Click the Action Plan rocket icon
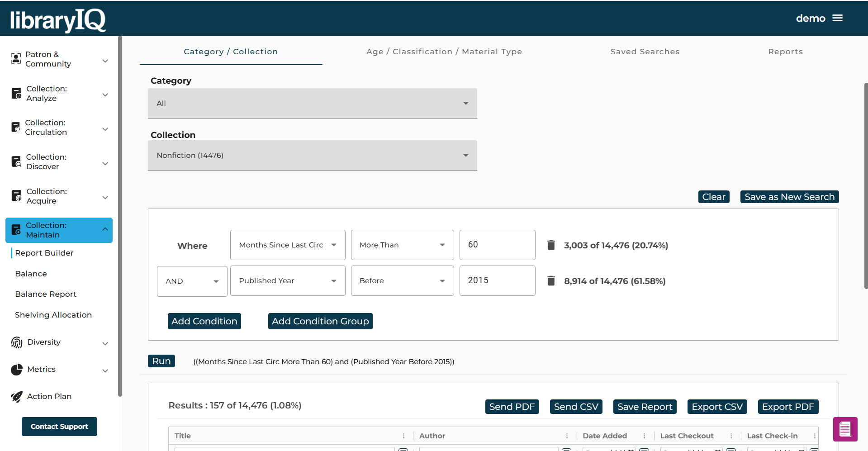868x451 pixels. [17, 397]
